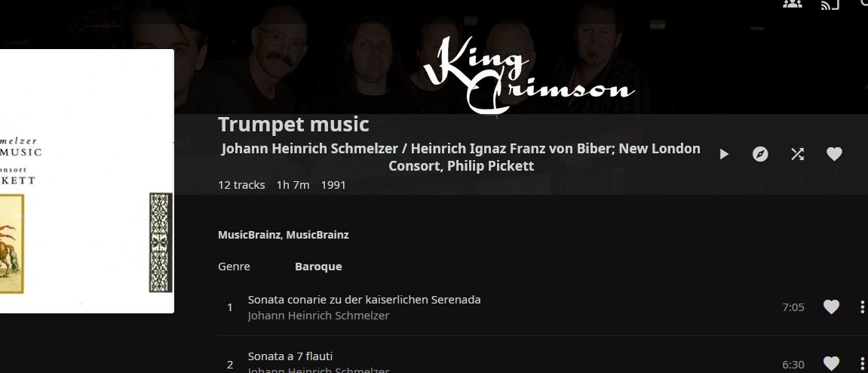
Task: Open more options menu for track 2
Action: [862, 364]
